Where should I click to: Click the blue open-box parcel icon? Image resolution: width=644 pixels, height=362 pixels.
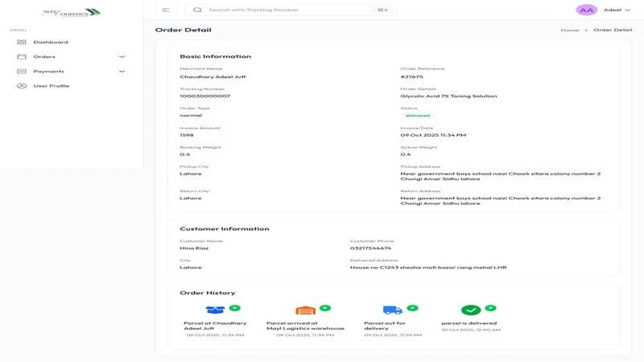point(215,310)
